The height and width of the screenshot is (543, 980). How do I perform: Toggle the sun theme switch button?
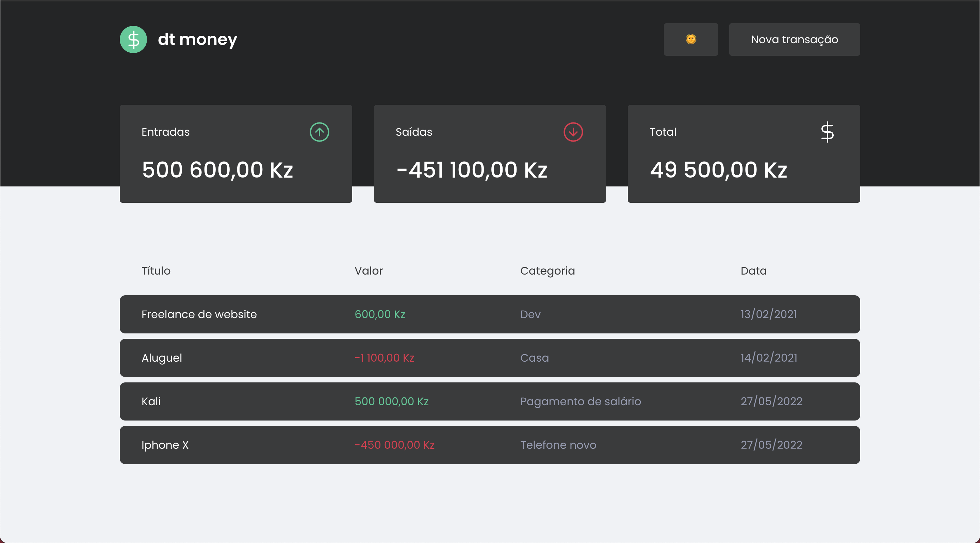[690, 39]
